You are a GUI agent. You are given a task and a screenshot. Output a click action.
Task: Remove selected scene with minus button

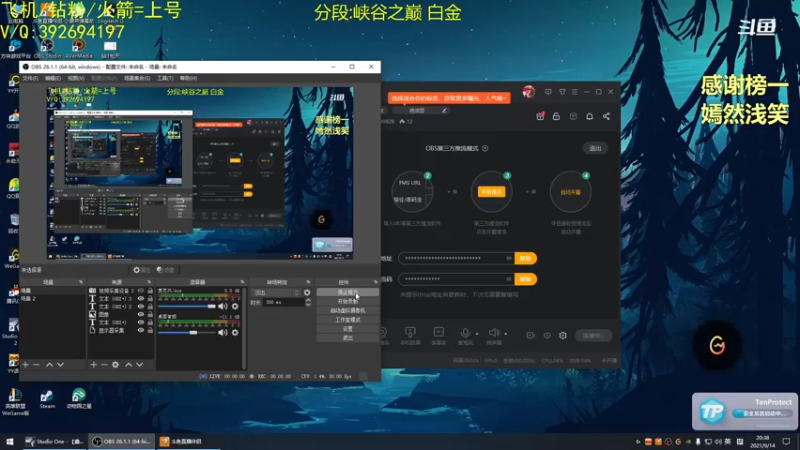click(36, 365)
